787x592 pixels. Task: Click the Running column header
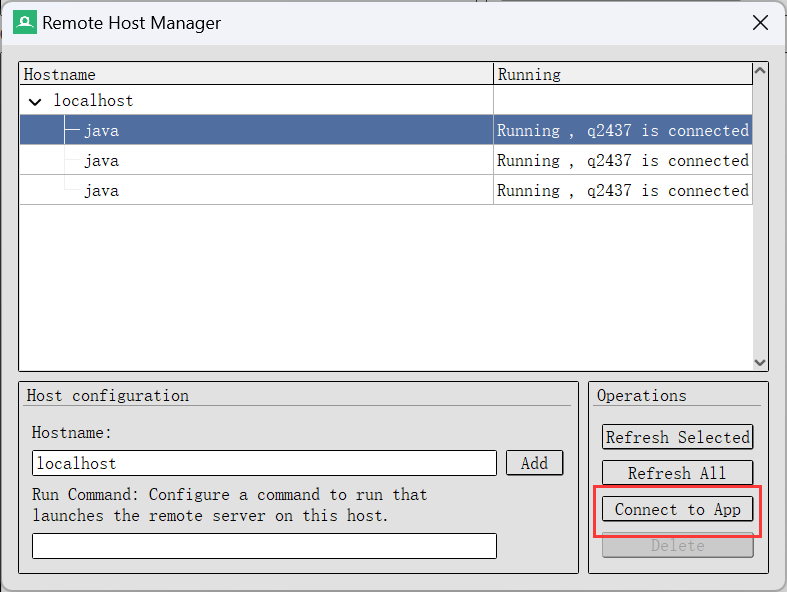coord(622,75)
